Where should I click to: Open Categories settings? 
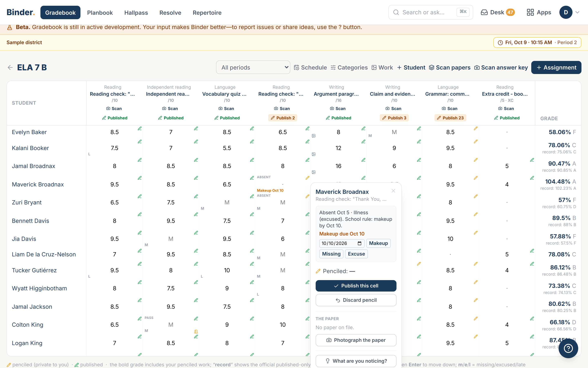click(349, 67)
